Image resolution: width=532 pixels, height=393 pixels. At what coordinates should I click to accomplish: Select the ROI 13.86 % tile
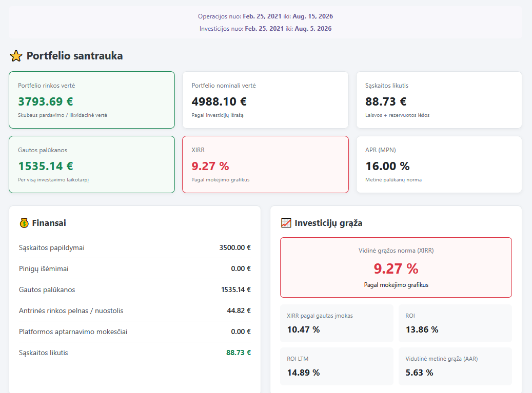pos(456,323)
